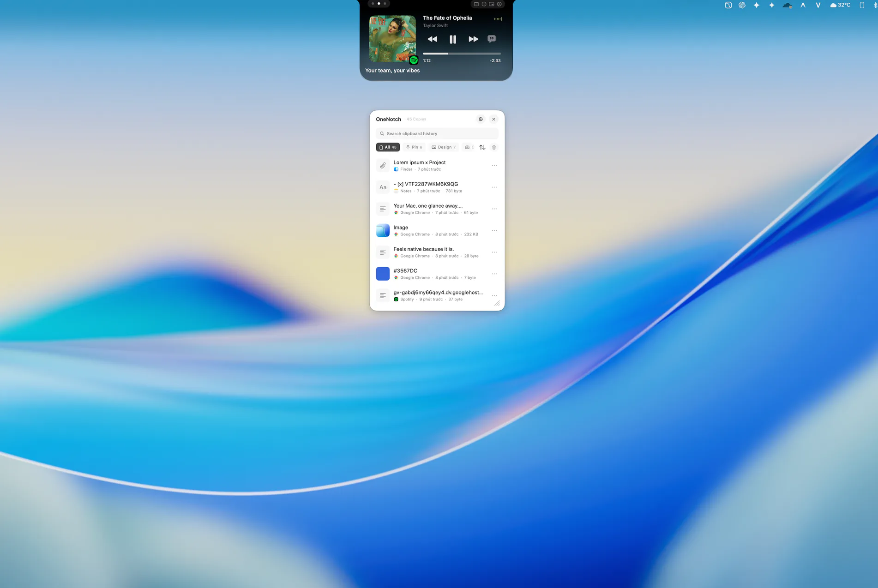Click paperclip icon of Lorem ipsum item
Screen dimensions: 878x588
coord(383,165)
